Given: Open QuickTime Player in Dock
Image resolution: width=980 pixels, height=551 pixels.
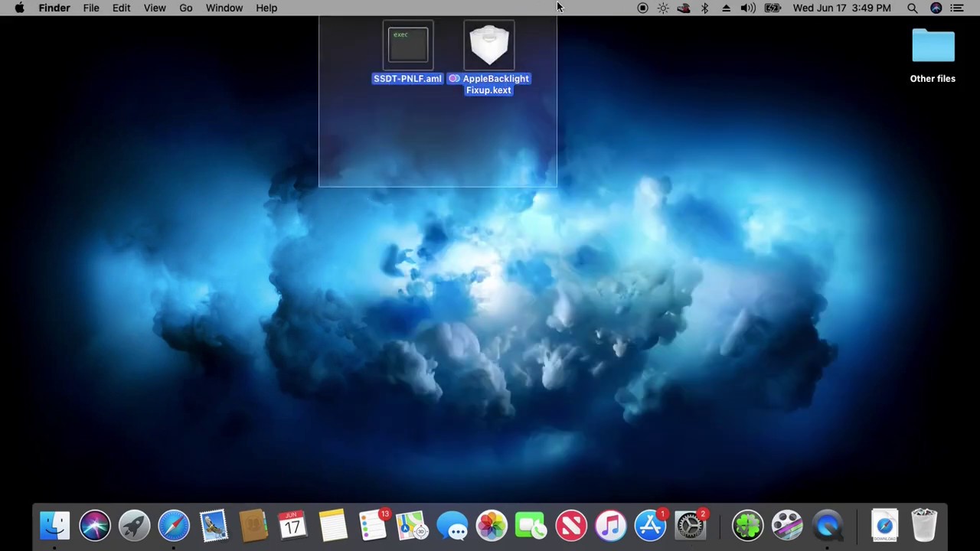Looking at the screenshot, I should pyautogui.click(x=827, y=526).
